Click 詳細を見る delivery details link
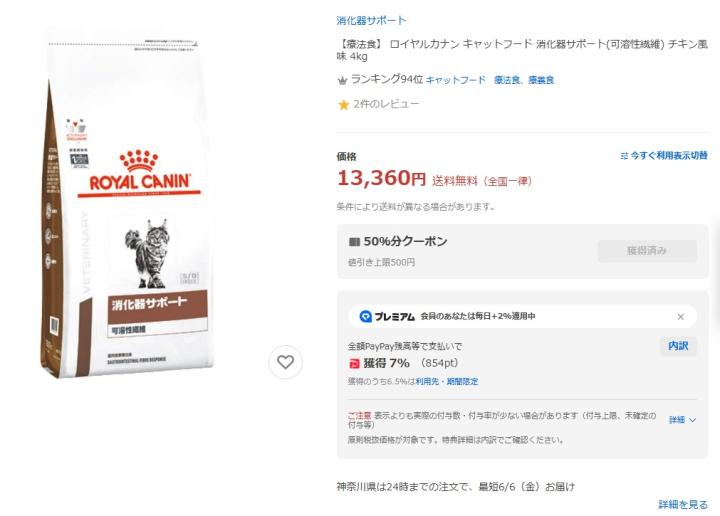Image resolution: width=720 pixels, height=516 pixels. [x=683, y=504]
